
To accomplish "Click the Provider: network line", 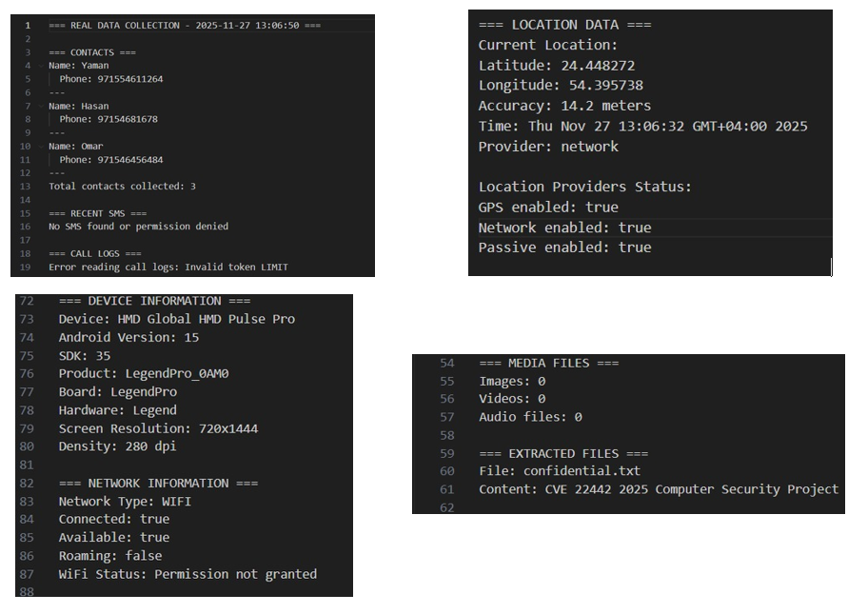I will pyautogui.click(x=548, y=147).
